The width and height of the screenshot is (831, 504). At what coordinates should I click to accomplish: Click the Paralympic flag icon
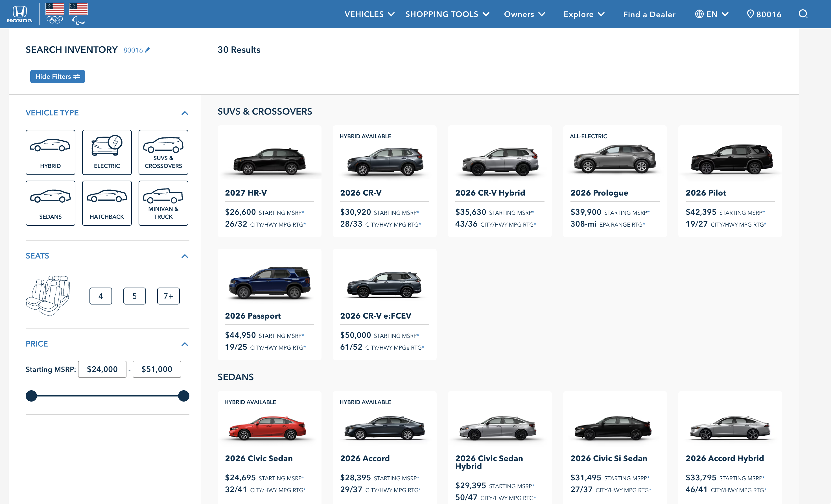pyautogui.click(x=78, y=14)
